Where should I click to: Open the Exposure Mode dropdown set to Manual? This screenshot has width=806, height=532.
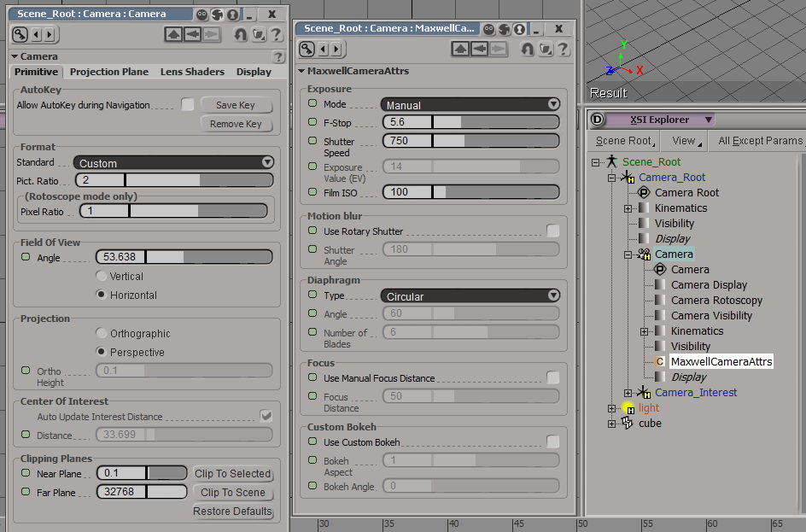click(x=470, y=105)
